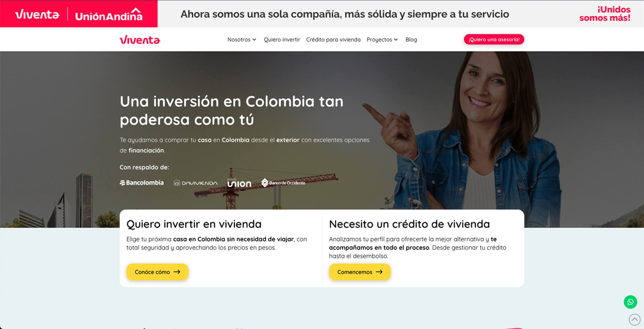Image resolution: width=644 pixels, height=329 pixels.
Task: Click the Banco de Occidente logo
Action: (x=283, y=183)
